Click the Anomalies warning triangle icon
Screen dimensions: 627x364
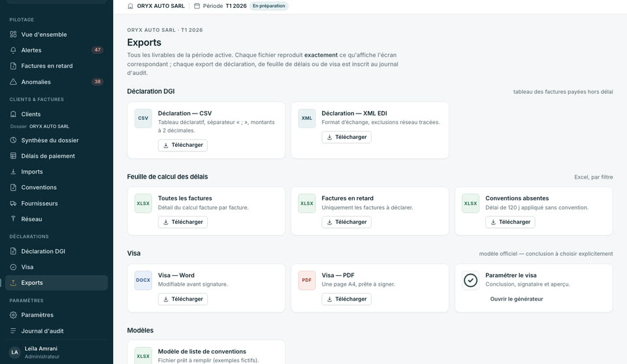(13, 82)
